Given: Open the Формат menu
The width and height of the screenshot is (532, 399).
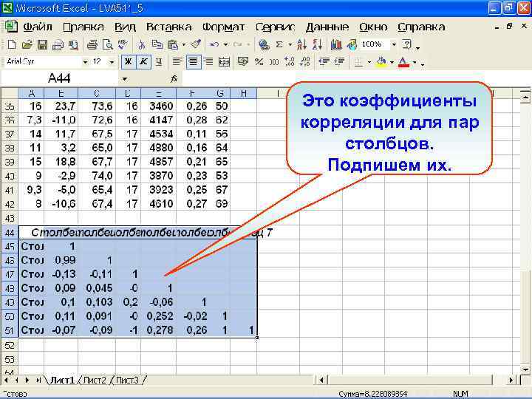Looking at the screenshot, I should [x=223, y=27].
